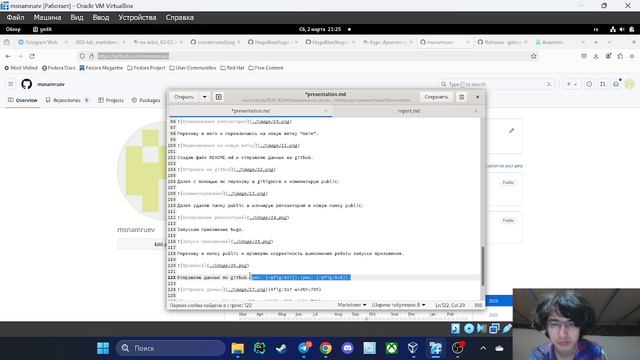The width and height of the screenshot is (640, 360).
Task: Open Firefox downloads icon
Action: point(596,56)
